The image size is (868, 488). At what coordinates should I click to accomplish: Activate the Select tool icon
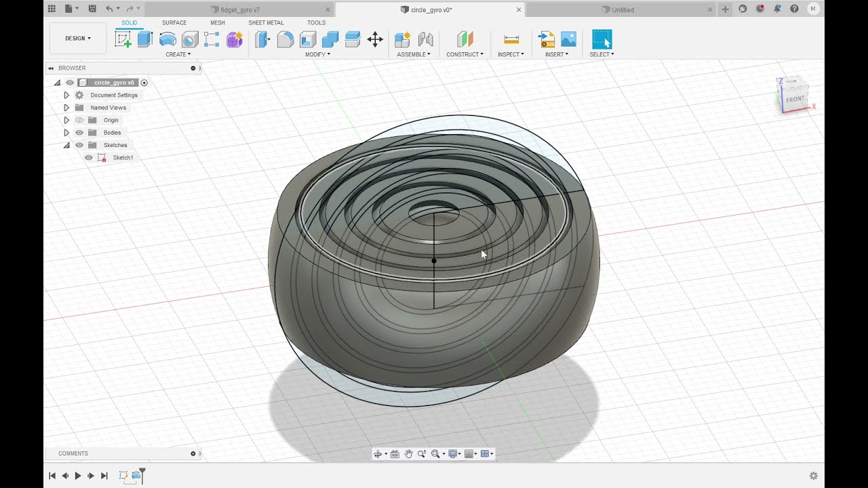pos(601,39)
